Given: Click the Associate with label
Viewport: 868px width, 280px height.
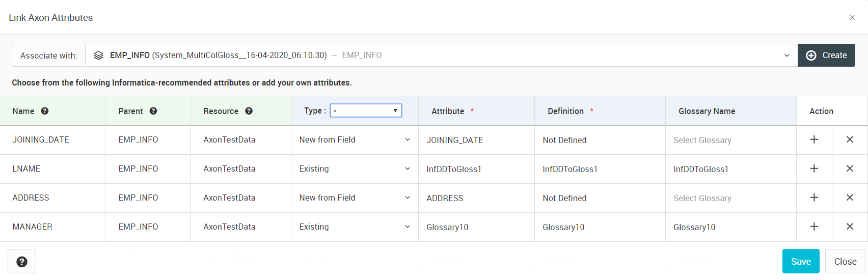Looking at the screenshot, I should pyautogui.click(x=48, y=55).
